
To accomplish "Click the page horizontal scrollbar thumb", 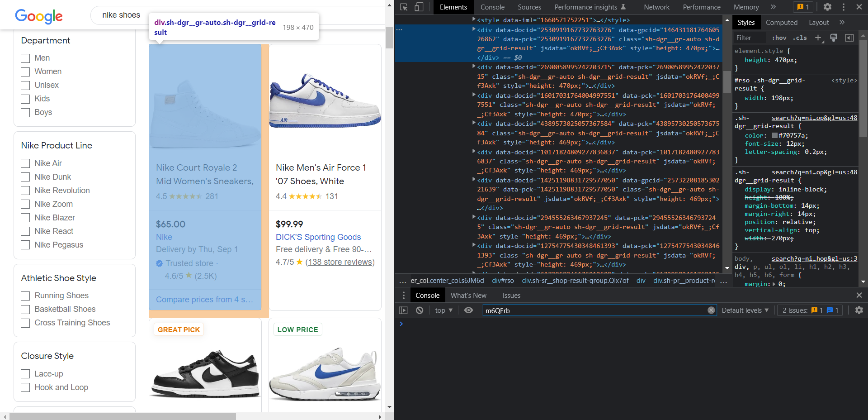I will coord(123,416).
